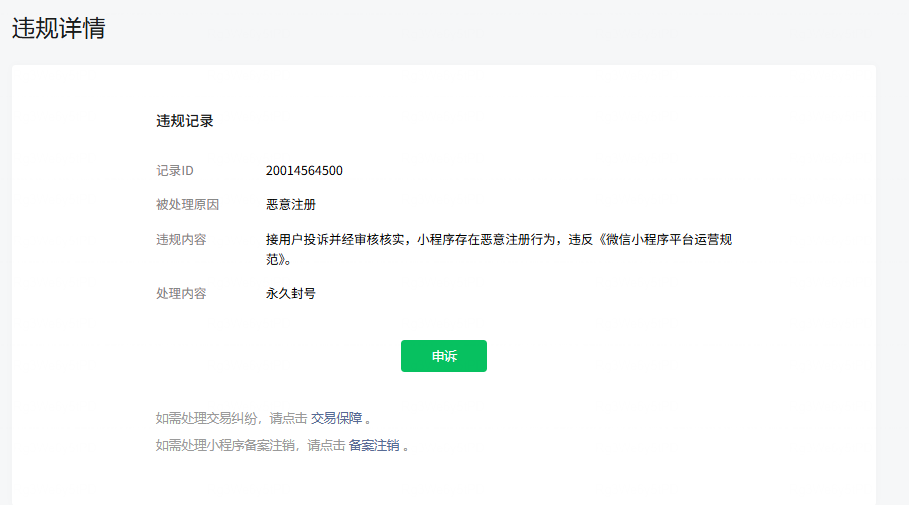
Task: Select the 记录ID field label
Action: click(x=174, y=170)
